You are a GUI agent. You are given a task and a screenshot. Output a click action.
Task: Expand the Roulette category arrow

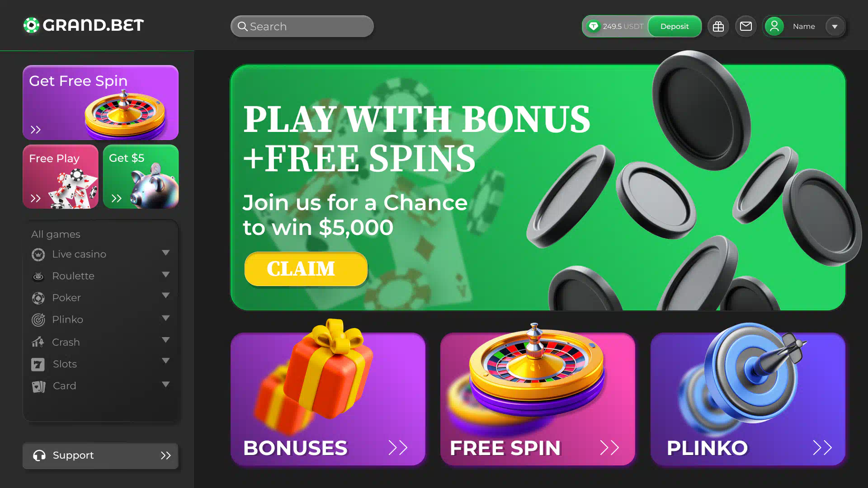click(166, 275)
